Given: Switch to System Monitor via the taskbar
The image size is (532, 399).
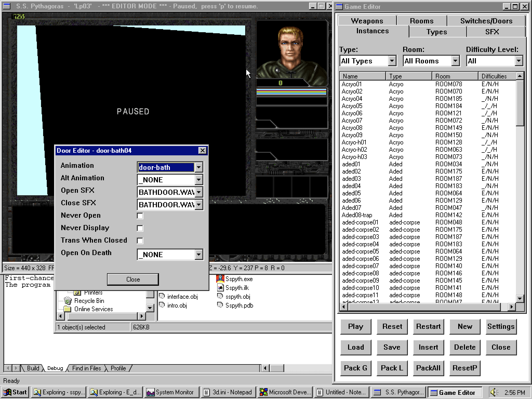Looking at the screenshot, I should [171, 392].
